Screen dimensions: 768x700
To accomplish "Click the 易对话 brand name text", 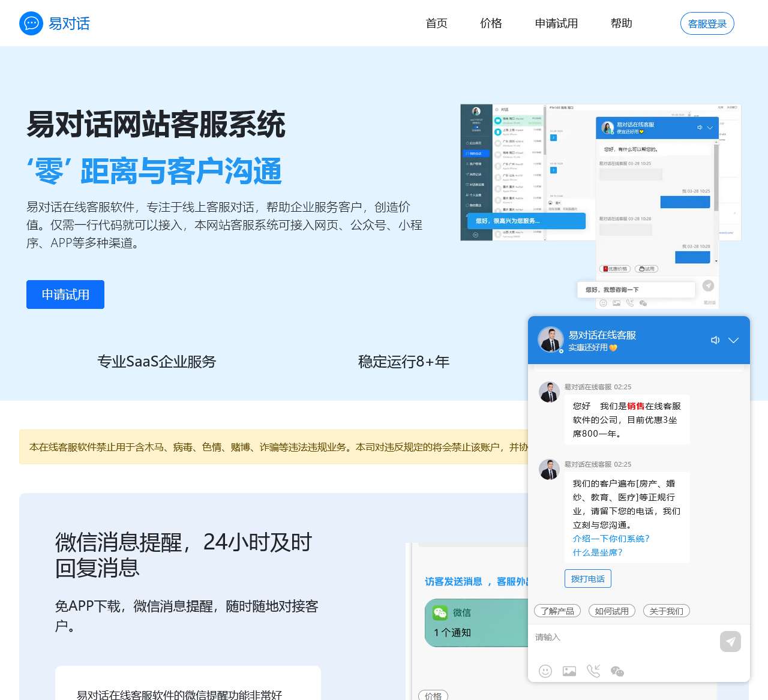I will coord(69,23).
